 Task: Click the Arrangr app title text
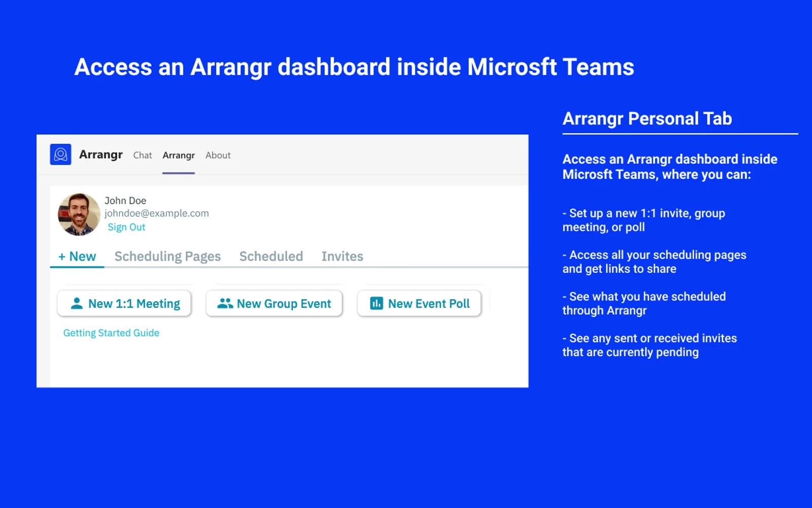click(x=101, y=154)
